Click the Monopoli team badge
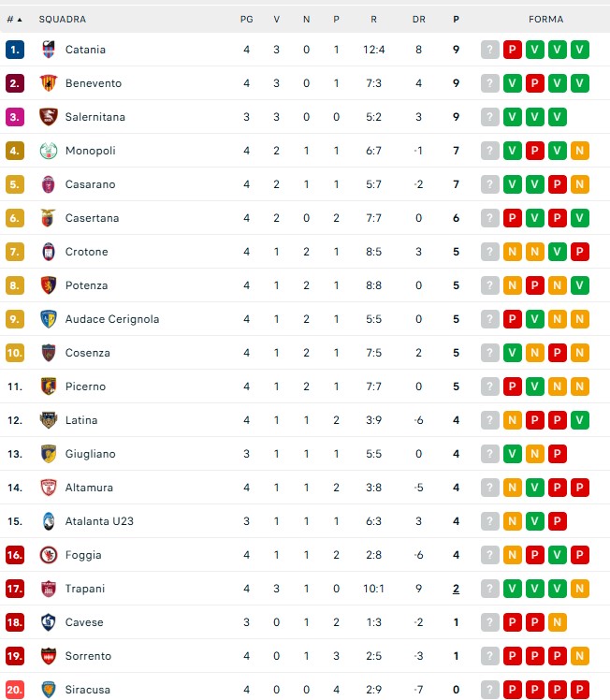610x700 pixels. click(x=49, y=151)
